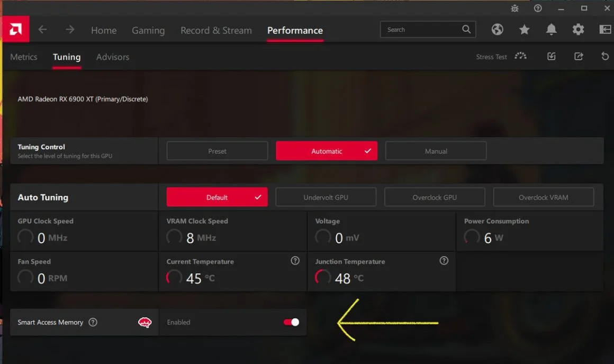Image resolution: width=614 pixels, height=364 pixels.
Task: Toggle the sidebar panel icon
Action: 605,29
